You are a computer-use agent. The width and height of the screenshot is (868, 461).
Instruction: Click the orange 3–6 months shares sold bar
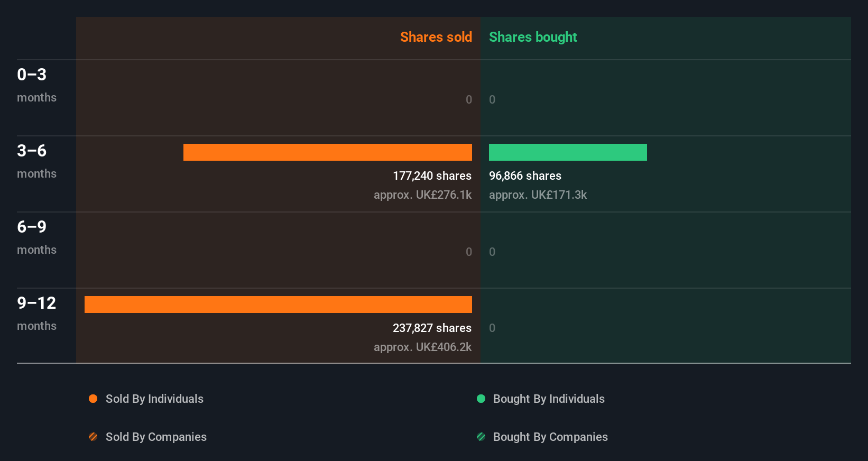328,152
